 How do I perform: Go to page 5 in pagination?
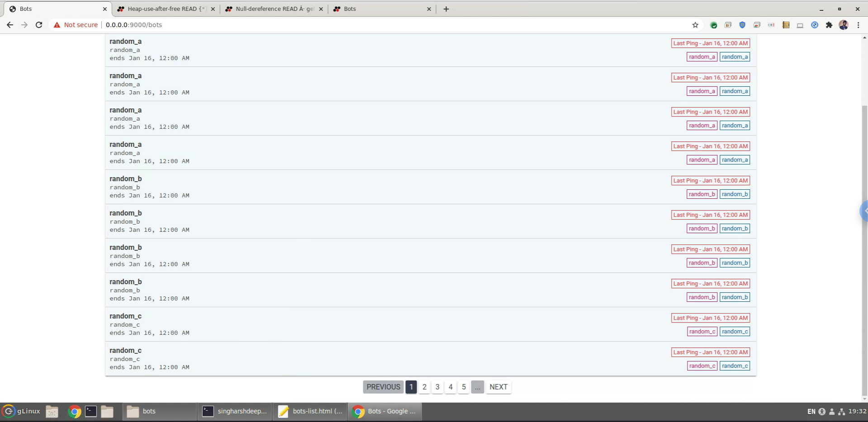coord(464,387)
